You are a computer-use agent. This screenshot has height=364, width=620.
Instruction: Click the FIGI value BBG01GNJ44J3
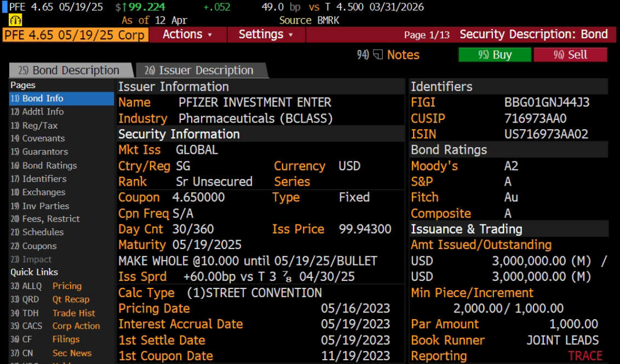pyautogui.click(x=547, y=102)
